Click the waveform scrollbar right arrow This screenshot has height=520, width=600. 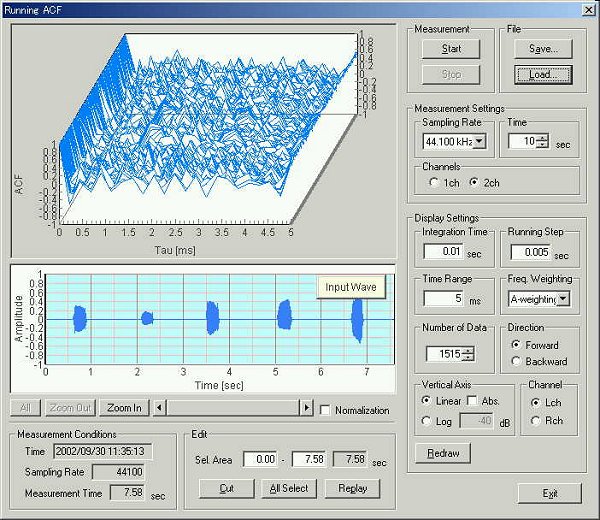click(x=307, y=408)
